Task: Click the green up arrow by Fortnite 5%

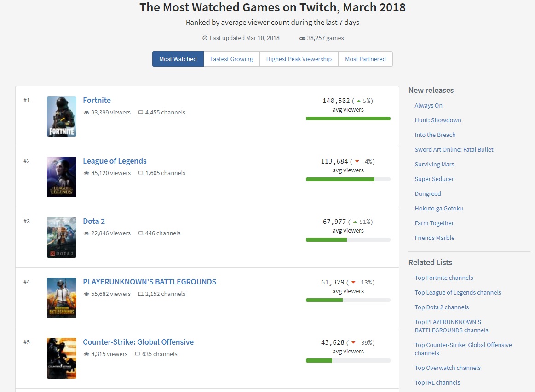Action: (x=359, y=101)
